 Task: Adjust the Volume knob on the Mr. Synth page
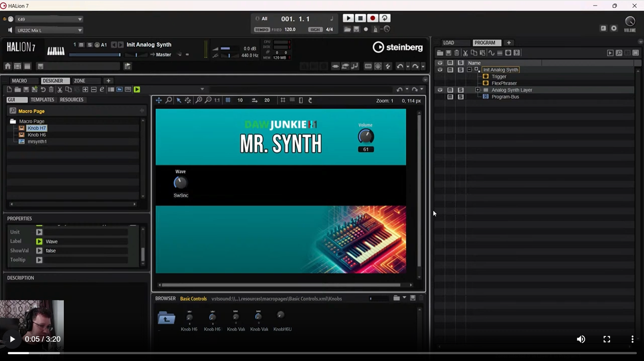pos(366,137)
